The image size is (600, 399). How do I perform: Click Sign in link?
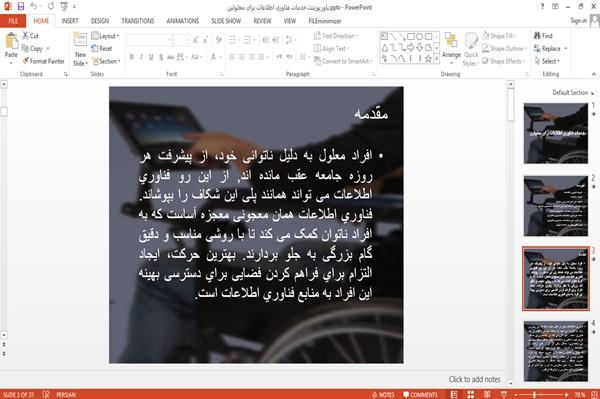(578, 21)
